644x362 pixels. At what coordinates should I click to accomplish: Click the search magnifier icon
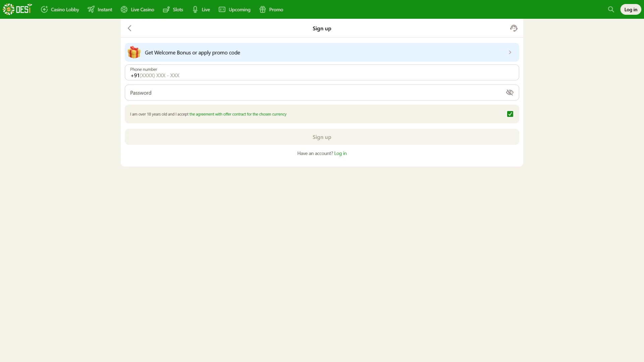click(x=611, y=9)
